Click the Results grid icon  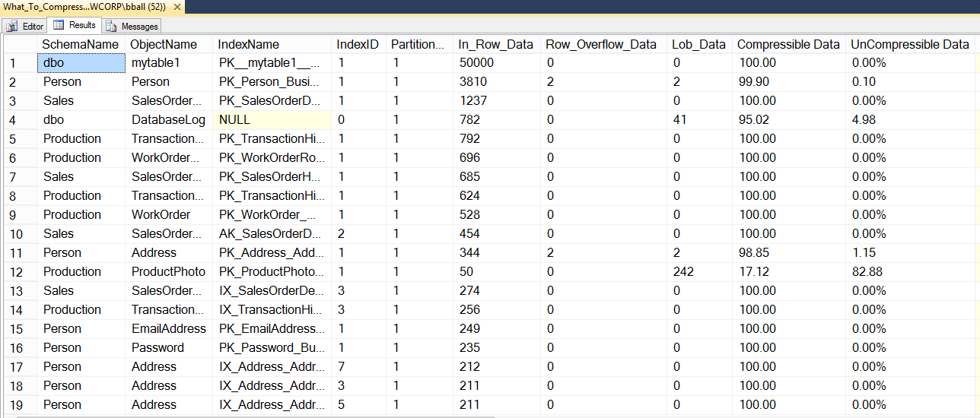[59, 26]
